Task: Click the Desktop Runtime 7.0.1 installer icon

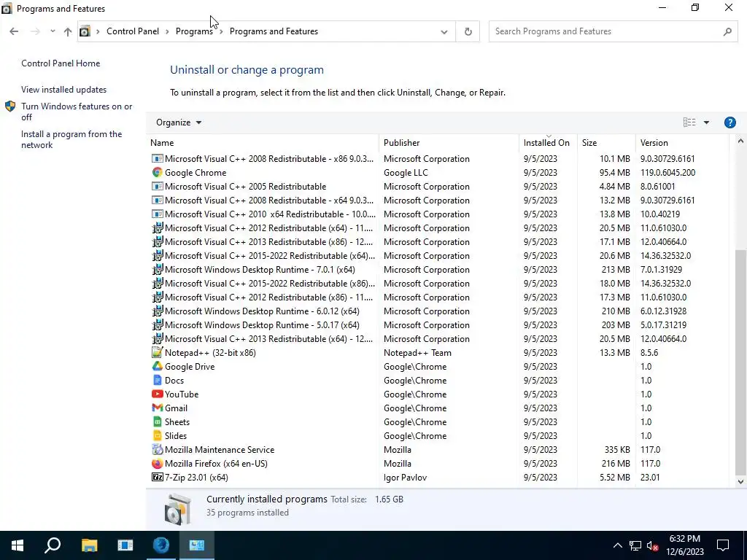Action: coord(158,269)
